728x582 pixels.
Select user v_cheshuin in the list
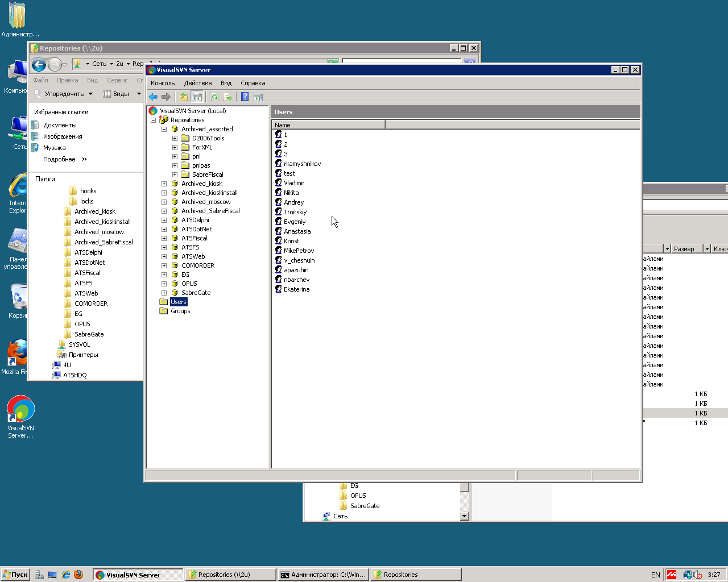point(299,260)
